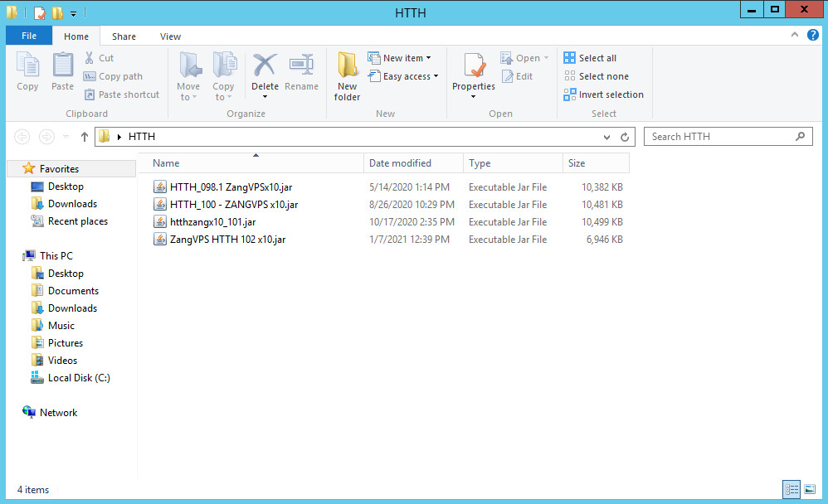Switch to the View ribbon tab
828x504 pixels.
click(170, 36)
